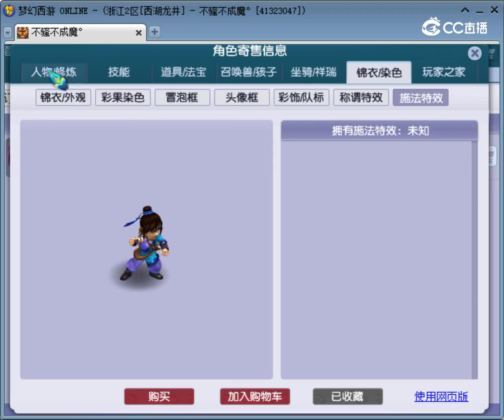This screenshot has height=420, width=504.
Task: Collapse the window with the up arrow
Action: pos(465,10)
